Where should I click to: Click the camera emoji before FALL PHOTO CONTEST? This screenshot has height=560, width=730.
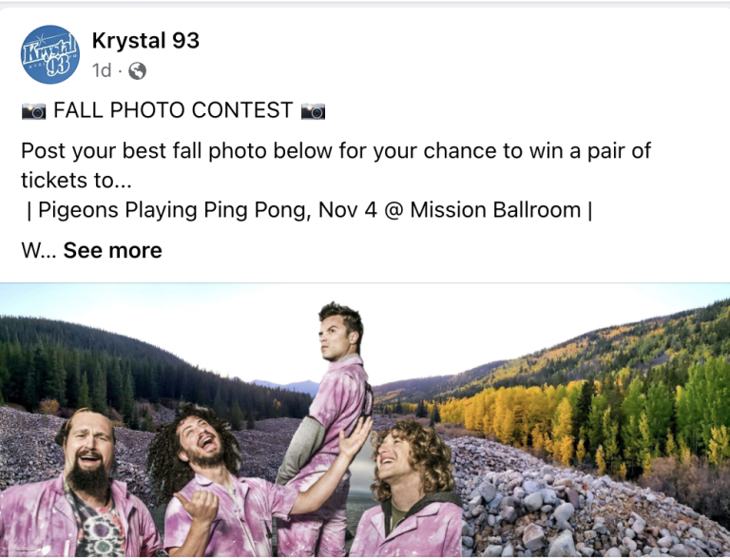(x=34, y=111)
